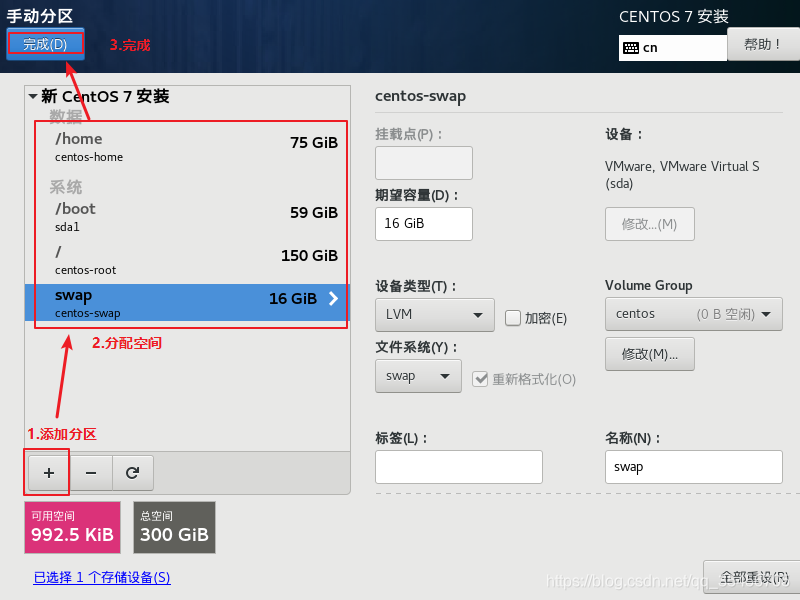800x600 pixels.
Task: Click the 75 GiB size value
Action: click(314, 143)
